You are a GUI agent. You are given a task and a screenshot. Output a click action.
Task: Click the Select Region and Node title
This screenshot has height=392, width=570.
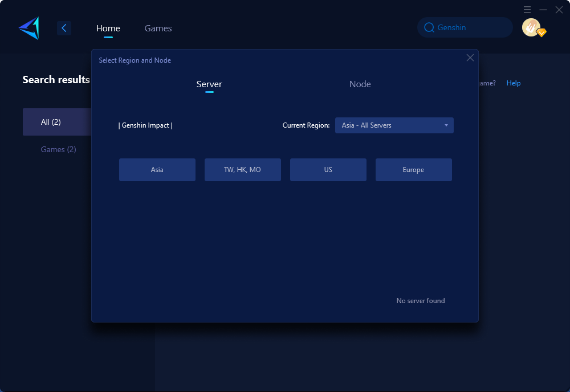pos(135,60)
